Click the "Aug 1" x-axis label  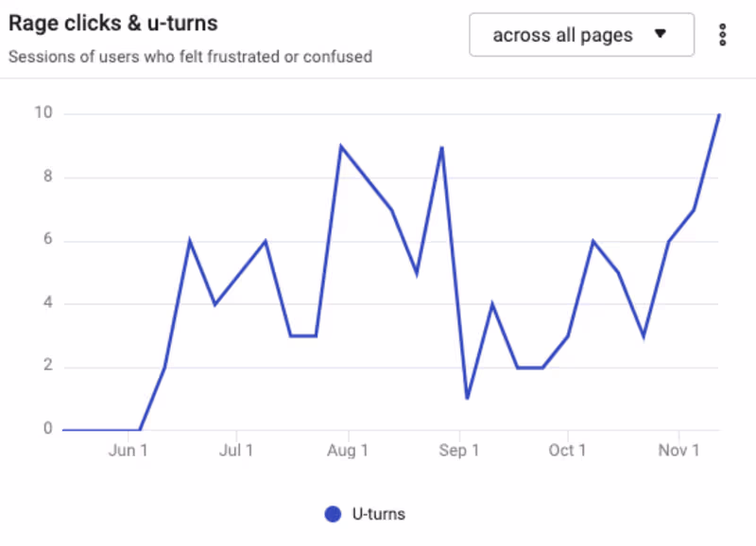[348, 451]
